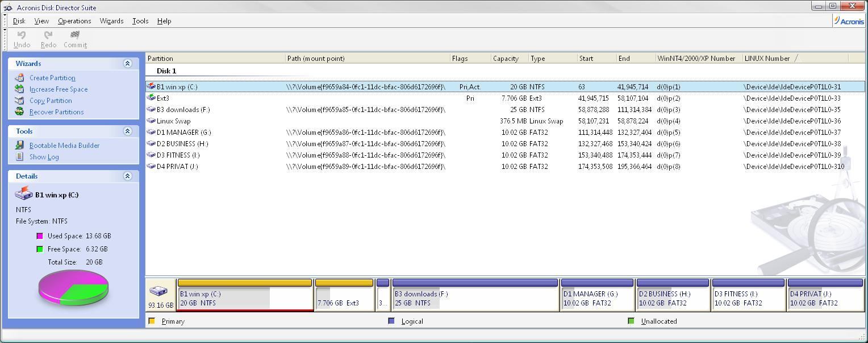The width and height of the screenshot is (868, 343).
Task: Open the Show Log link
Action: point(44,157)
